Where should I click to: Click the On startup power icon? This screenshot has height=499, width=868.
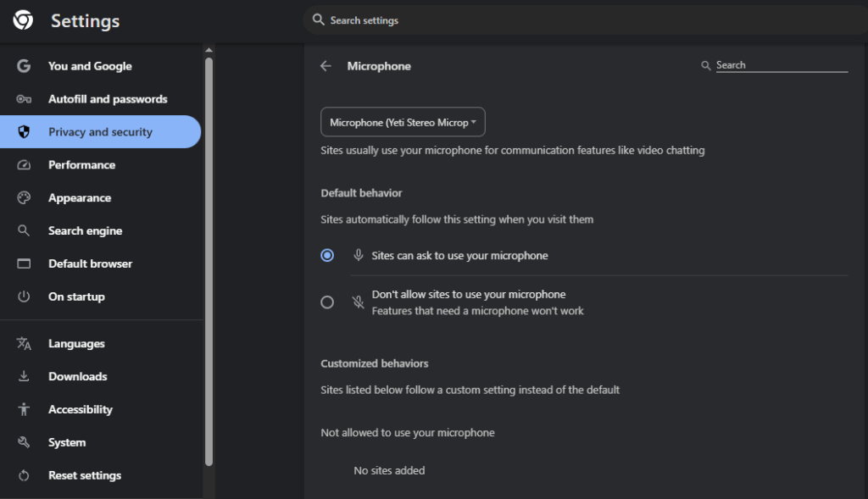(24, 297)
